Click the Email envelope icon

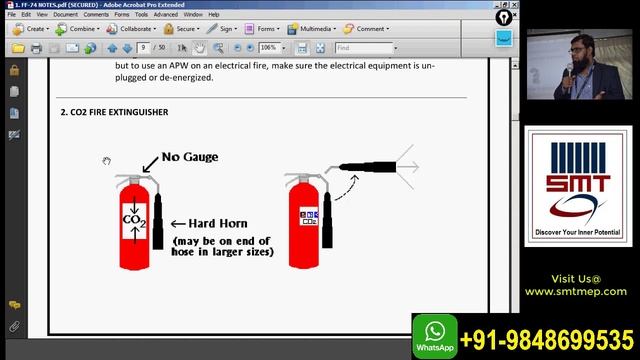click(x=72, y=48)
